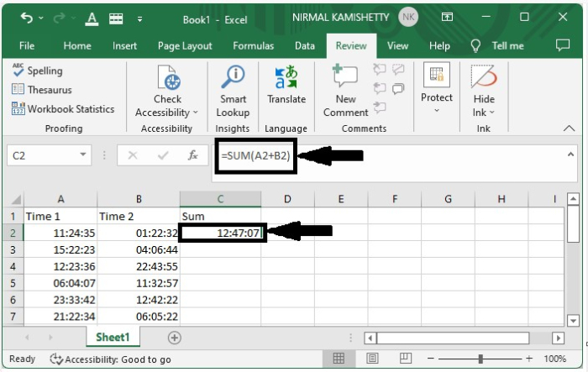Cancel formula entry with the X icon
The image size is (588, 372).
[x=133, y=155]
